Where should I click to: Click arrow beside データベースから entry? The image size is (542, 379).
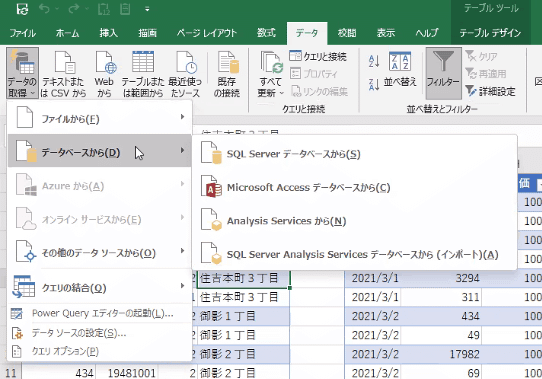(183, 150)
